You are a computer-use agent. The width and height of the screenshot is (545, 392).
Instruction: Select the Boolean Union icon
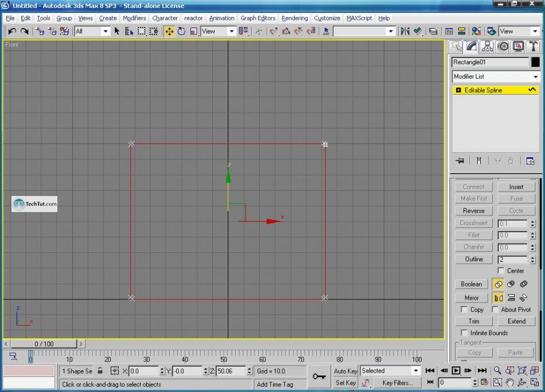(x=498, y=284)
